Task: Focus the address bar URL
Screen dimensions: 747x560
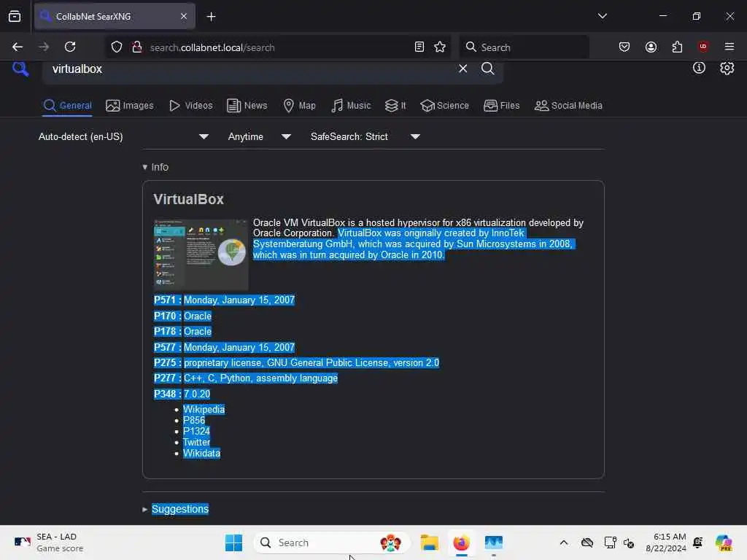Action: click(x=279, y=47)
